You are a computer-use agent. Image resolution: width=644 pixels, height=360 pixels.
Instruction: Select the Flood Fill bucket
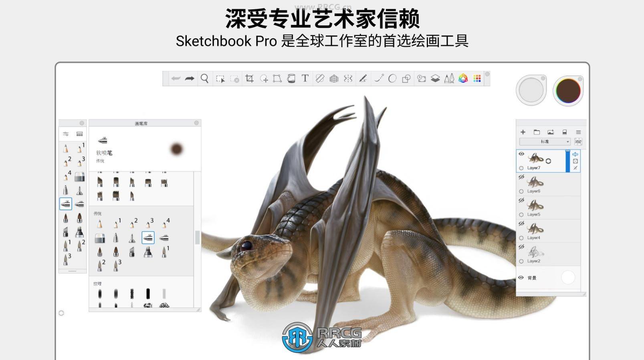(291, 78)
